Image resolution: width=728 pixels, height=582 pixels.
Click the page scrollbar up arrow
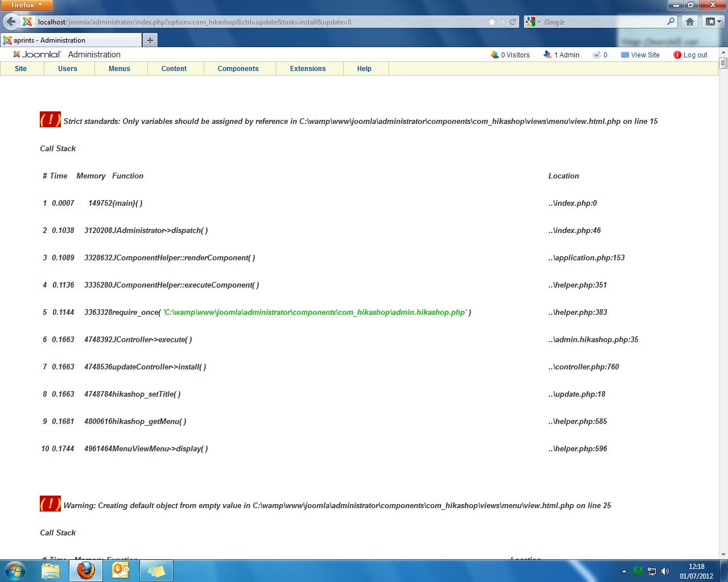click(x=723, y=52)
